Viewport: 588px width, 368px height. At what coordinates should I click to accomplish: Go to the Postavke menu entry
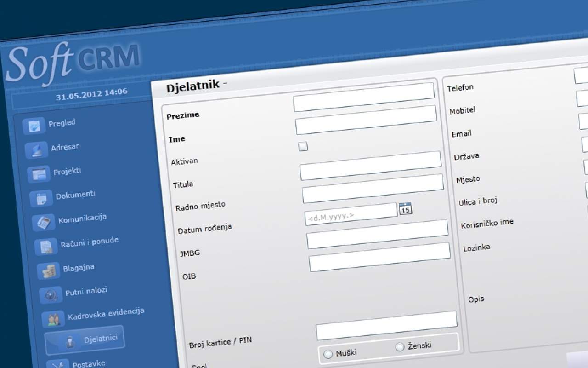coord(88,364)
